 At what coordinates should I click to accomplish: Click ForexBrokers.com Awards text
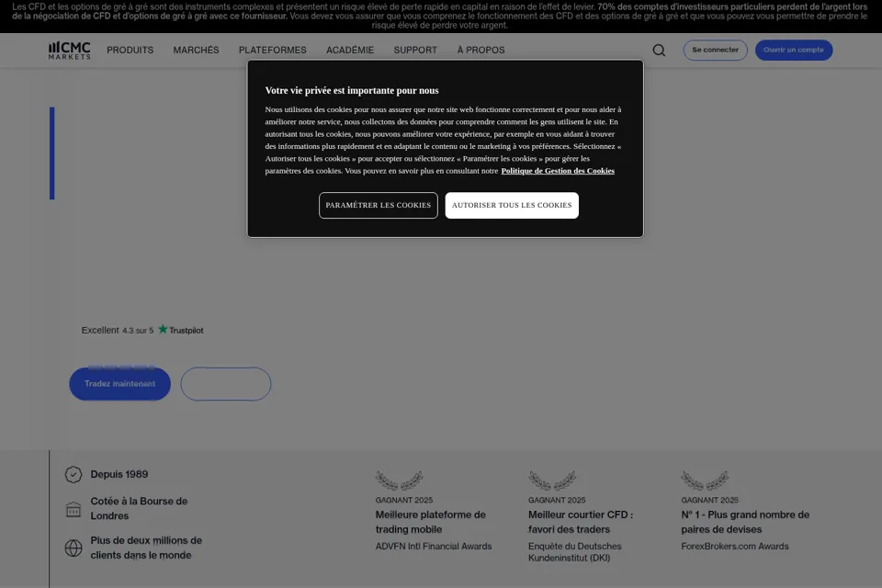point(735,546)
